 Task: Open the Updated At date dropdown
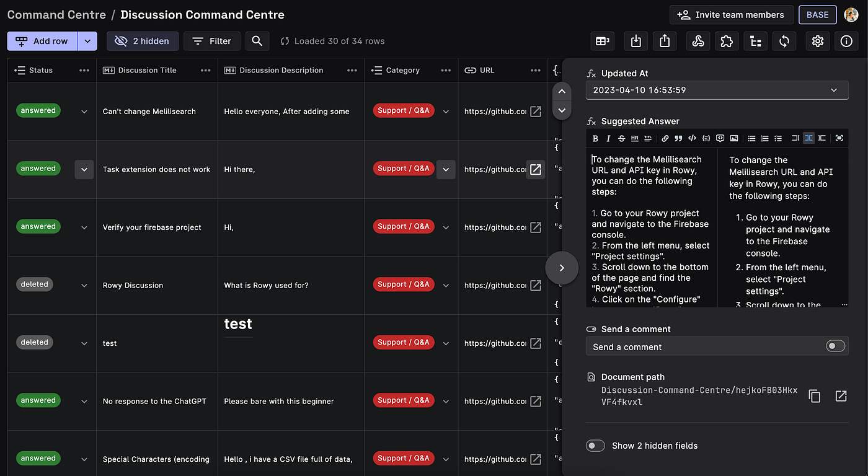pos(717,90)
